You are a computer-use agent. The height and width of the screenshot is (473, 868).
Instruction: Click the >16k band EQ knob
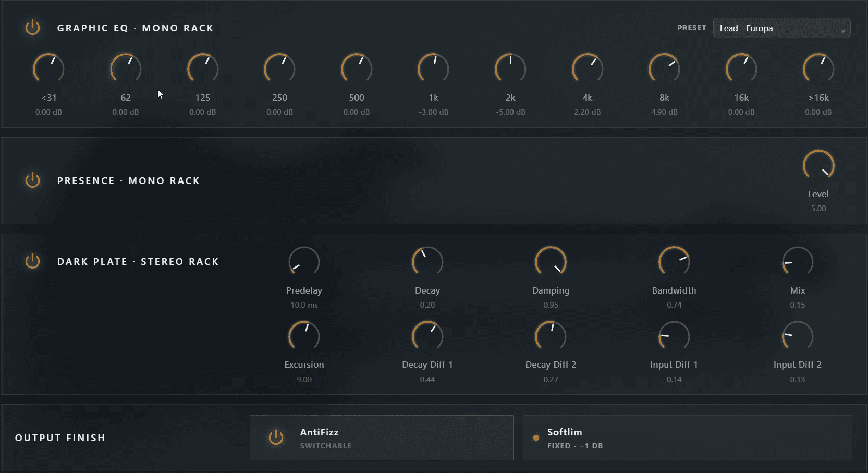click(x=818, y=69)
